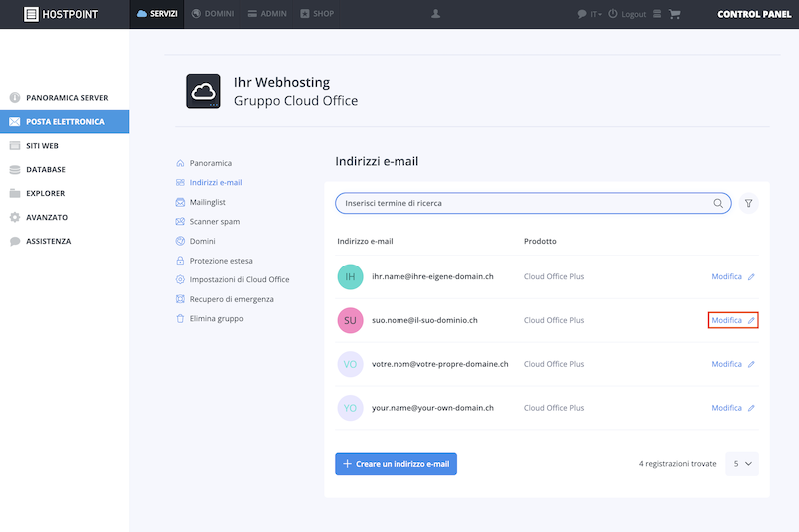Image resolution: width=799 pixels, height=532 pixels.
Task: Select Avanzato in sidebar
Action: coord(64,217)
